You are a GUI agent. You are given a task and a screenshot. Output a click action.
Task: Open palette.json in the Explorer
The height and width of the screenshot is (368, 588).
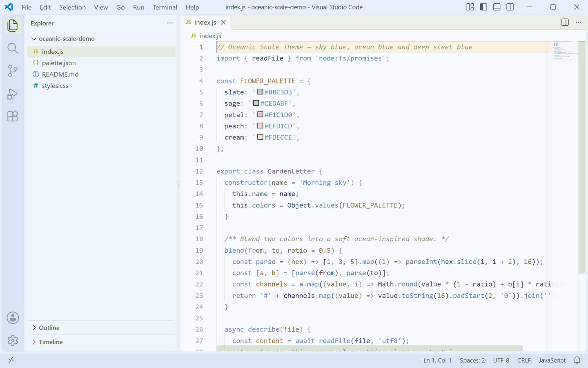click(x=101, y=63)
